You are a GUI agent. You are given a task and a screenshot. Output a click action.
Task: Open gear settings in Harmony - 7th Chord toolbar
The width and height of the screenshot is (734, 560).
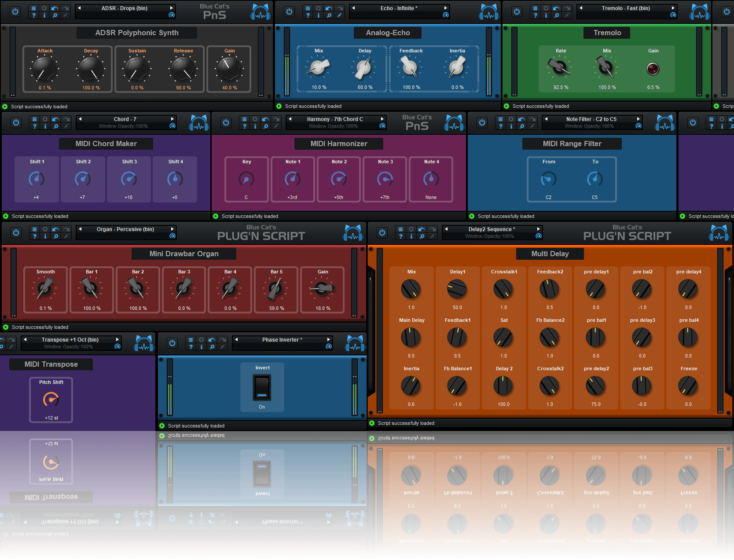pyautogui.click(x=255, y=119)
